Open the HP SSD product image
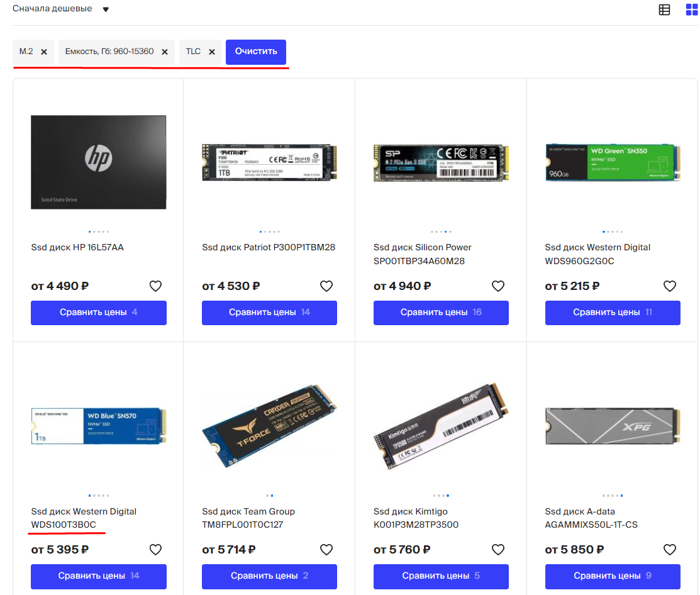This screenshot has width=700, height=595. [x=99, y=162]
